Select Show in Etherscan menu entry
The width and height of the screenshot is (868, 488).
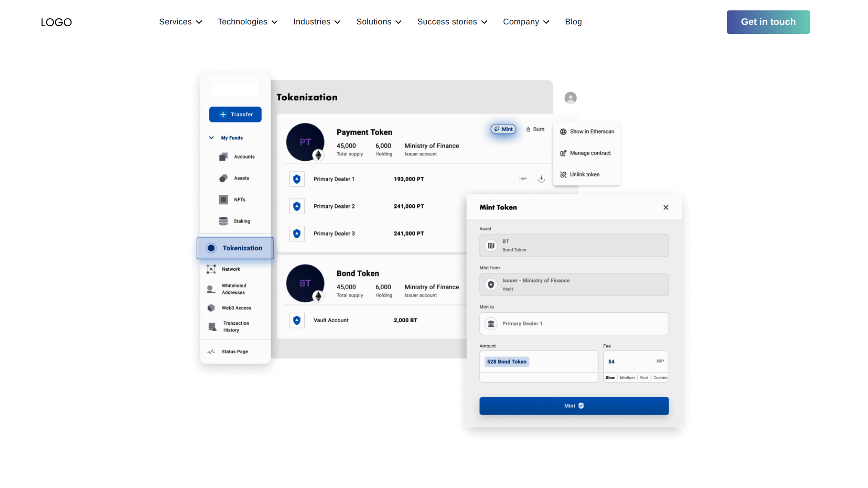click(x=587, y=131)
